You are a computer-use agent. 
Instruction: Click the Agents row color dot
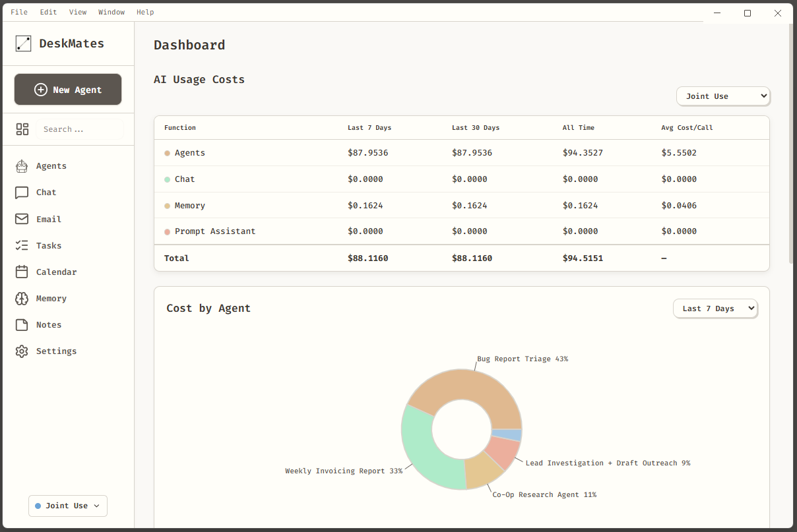point(168,153)
